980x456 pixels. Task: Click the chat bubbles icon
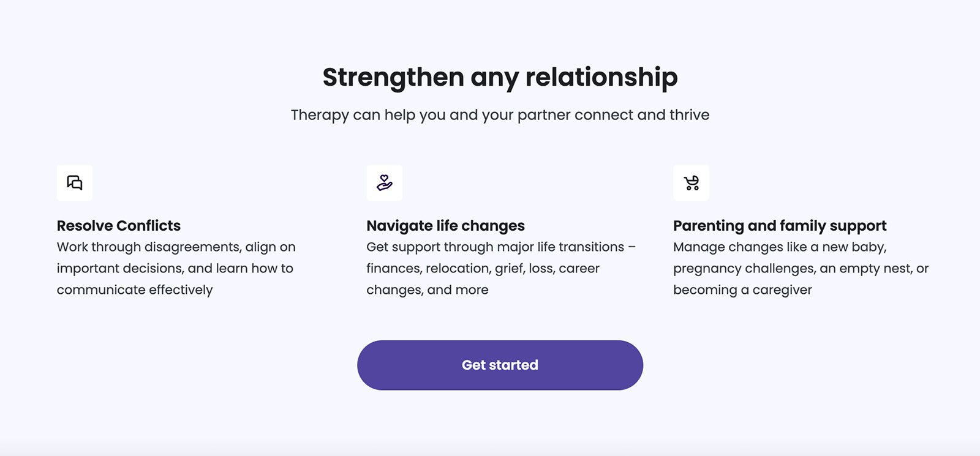75,182
